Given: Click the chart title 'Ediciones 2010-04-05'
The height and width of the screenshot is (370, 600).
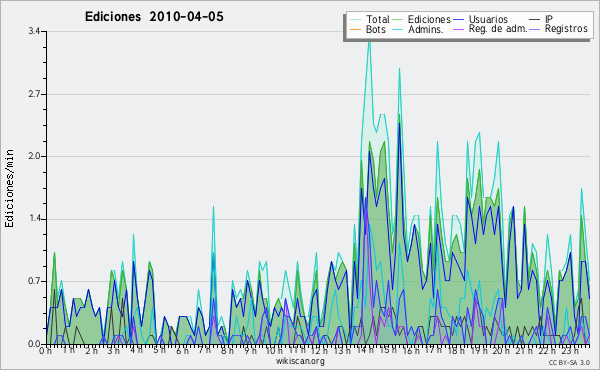Looking at the screenshot, I should (x=154, y=17).
